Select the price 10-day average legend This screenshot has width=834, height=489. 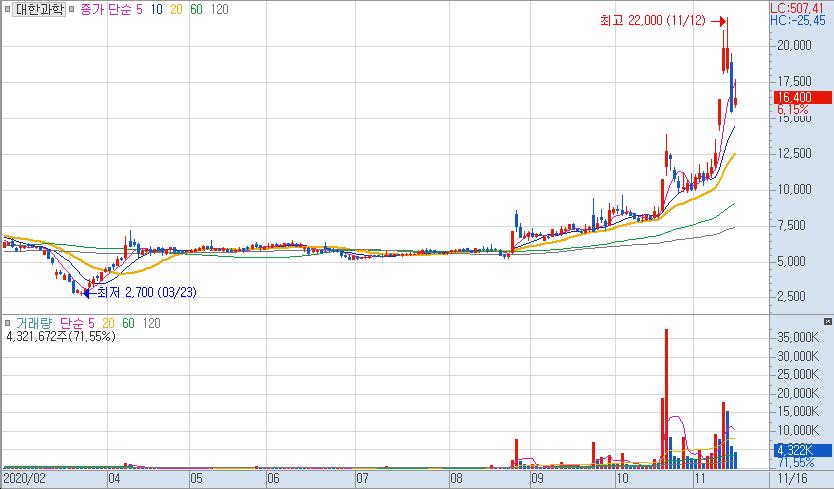(x=156, y=10)
